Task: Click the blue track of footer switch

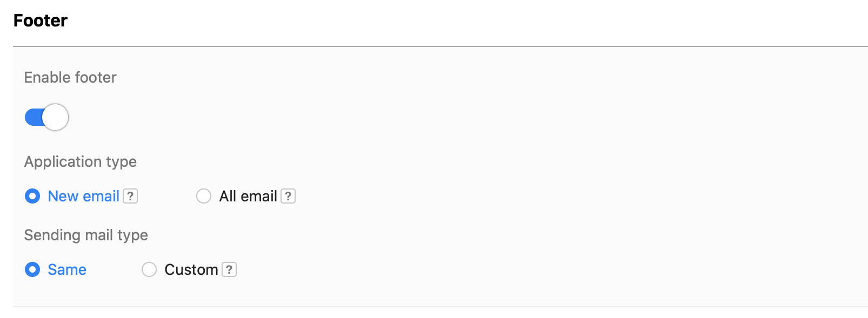Action: [33, 117]
